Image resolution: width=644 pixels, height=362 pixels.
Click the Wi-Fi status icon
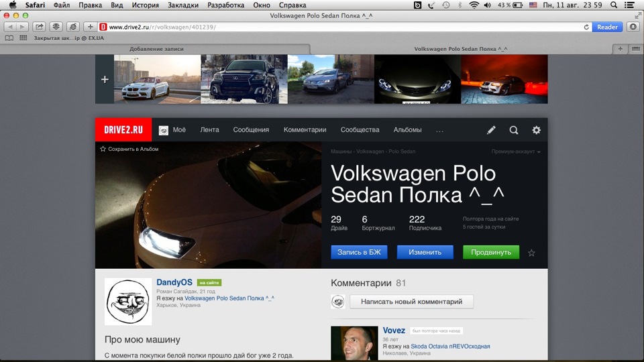point(474,5)
